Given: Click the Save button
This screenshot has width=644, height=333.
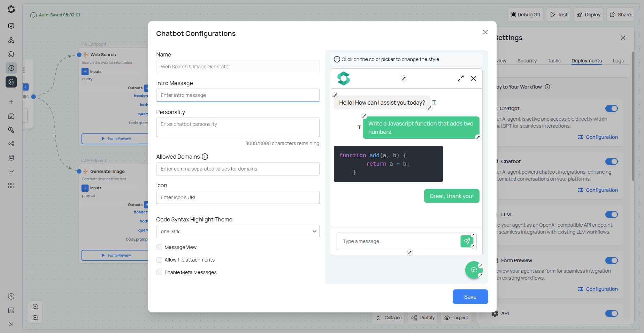Looking at the screenshot, I should (x=470, y=297).
